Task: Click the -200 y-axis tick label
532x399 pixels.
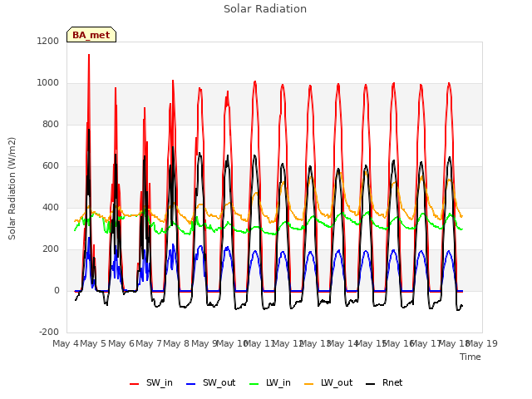Action: (49, 332)
